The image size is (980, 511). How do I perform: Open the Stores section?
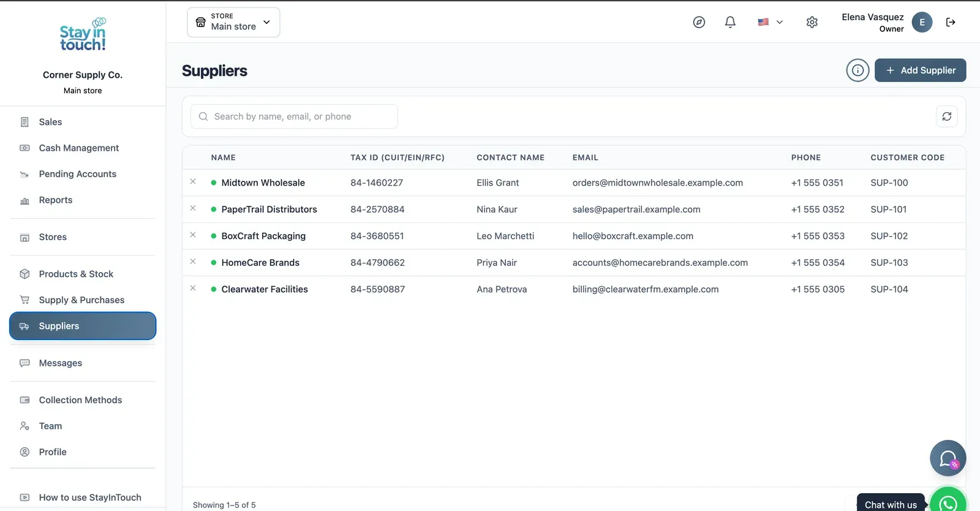pyautogui.click(x=83, y=237)
